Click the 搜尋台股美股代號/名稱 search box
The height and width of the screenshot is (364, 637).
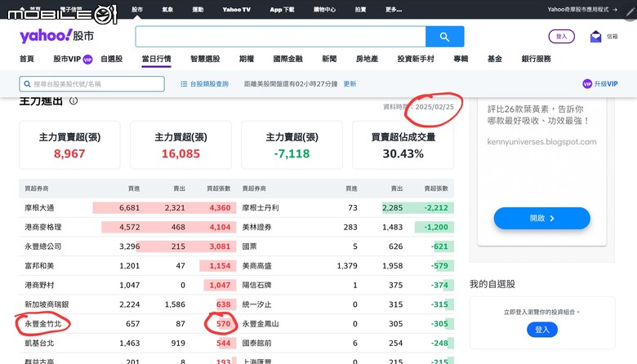tap(91, 84)
